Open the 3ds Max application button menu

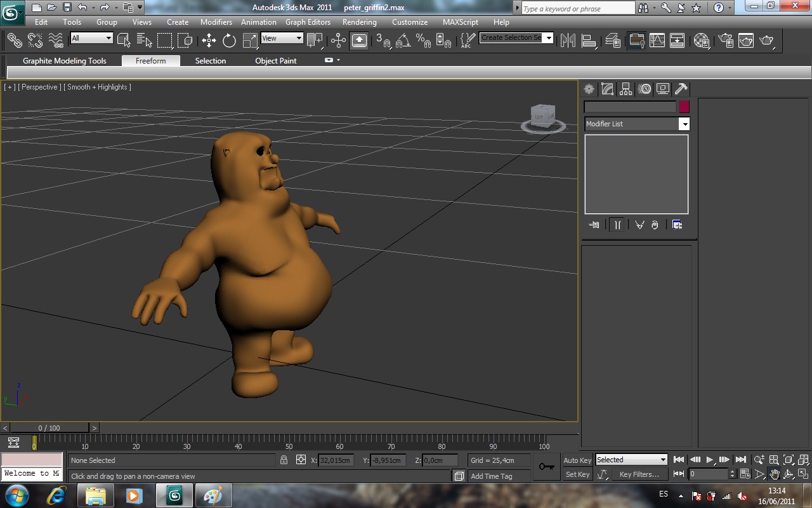click(13, 12)
